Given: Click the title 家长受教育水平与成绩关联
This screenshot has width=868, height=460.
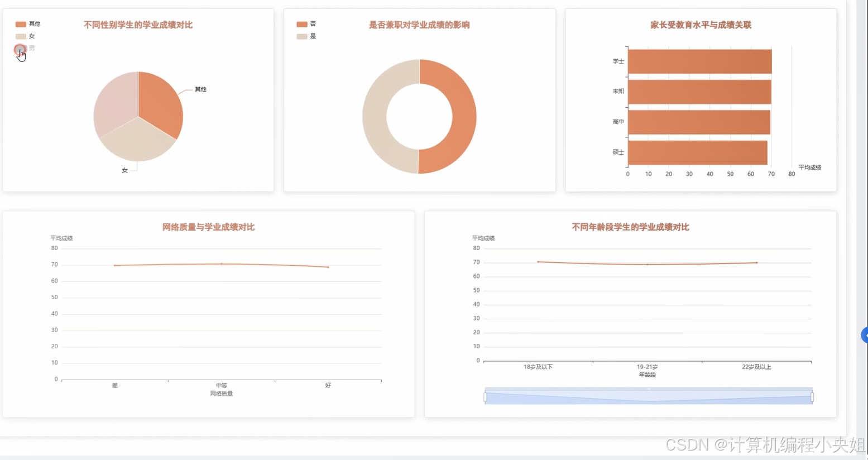Looking at the screenshot, I should click(x=701, y=25).
